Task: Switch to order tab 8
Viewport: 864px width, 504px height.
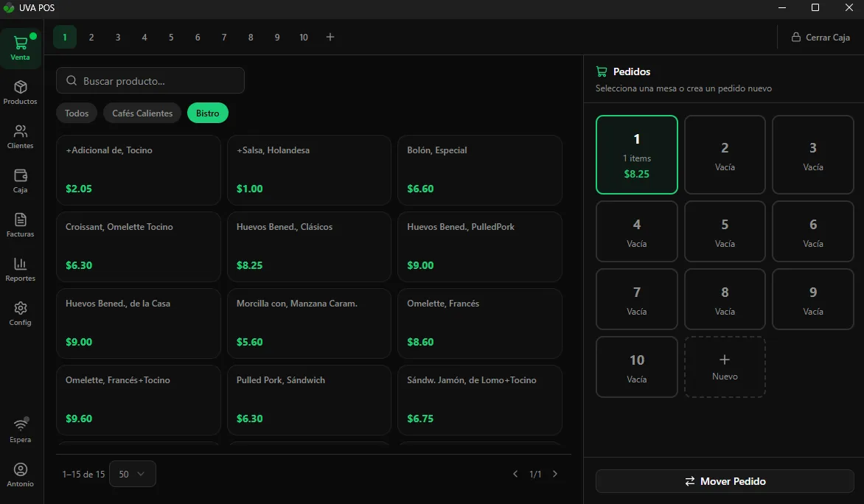Action: point(251,38)
